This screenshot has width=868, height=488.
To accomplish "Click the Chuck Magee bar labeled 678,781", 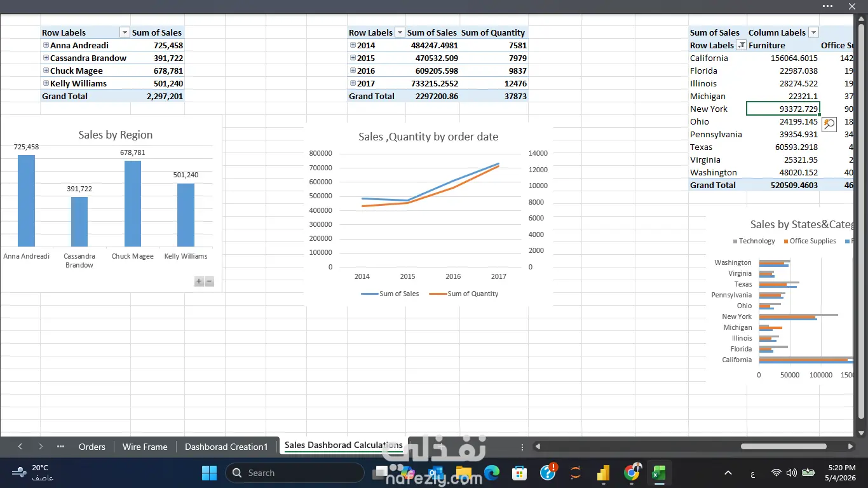I will [x=133, y=203].
